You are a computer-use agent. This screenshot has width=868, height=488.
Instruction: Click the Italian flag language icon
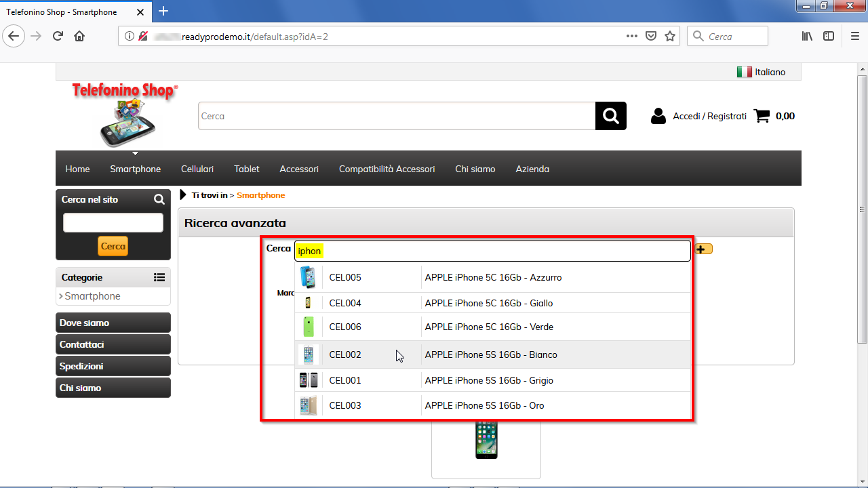pos(744,72)
